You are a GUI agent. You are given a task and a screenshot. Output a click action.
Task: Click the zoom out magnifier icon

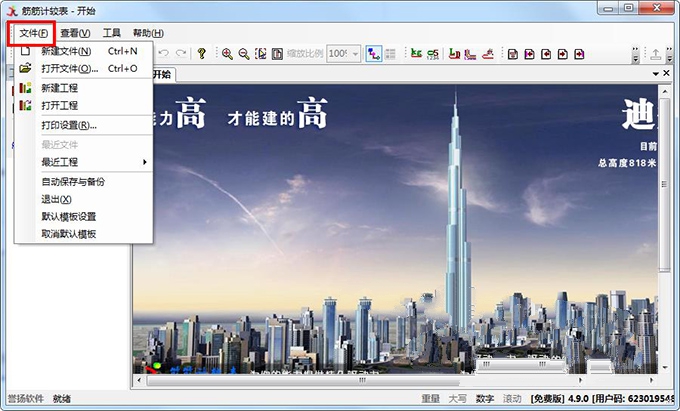(244, 54)
